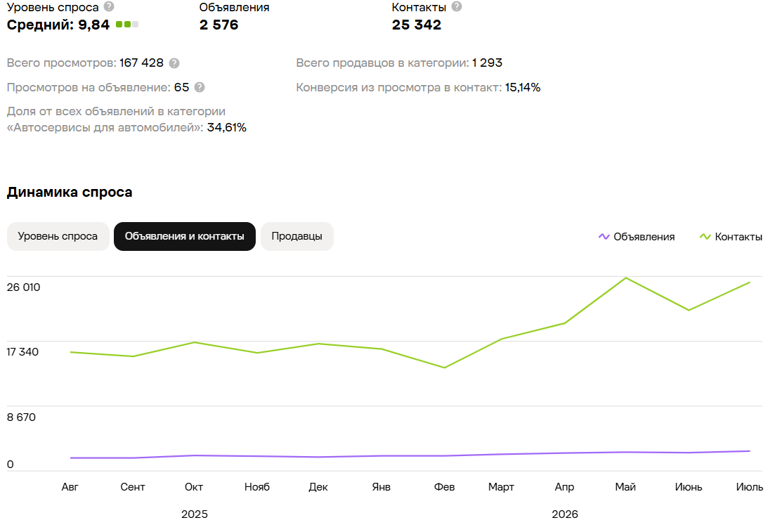The width and height of the screenshot is (782, 532).
Task: Switch to Продавцы tab
Action: click(296, 237)
